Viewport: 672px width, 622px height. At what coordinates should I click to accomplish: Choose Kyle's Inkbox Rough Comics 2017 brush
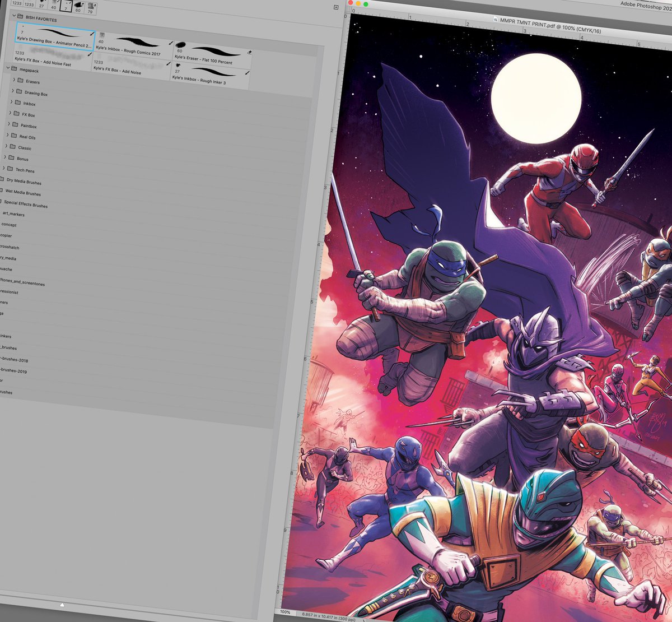click(133, 47)
